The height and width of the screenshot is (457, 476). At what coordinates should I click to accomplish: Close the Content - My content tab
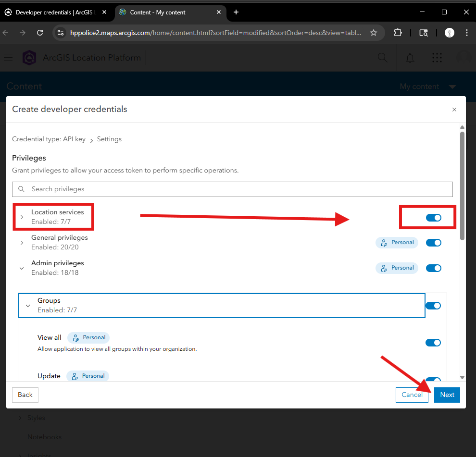click(219, 12)
